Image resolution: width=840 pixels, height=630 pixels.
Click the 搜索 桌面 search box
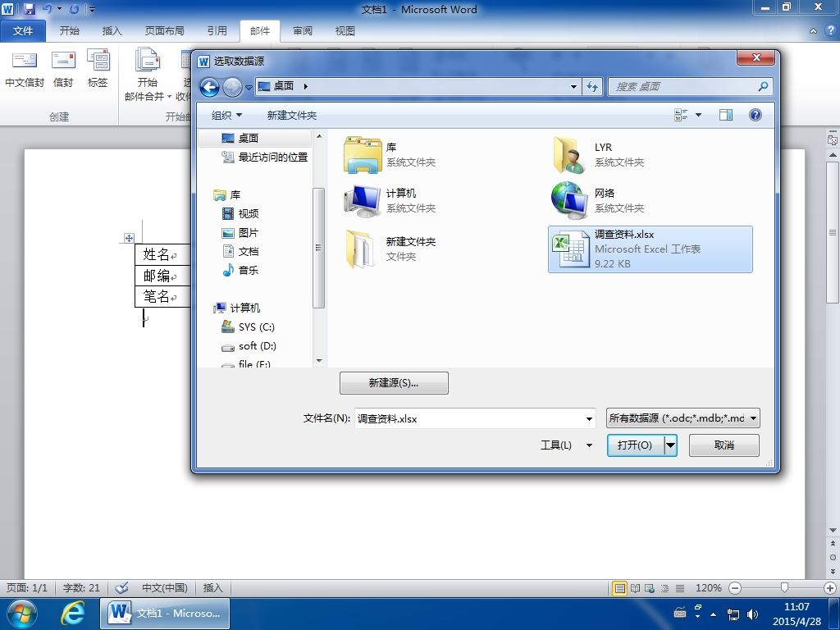(690, 86)
